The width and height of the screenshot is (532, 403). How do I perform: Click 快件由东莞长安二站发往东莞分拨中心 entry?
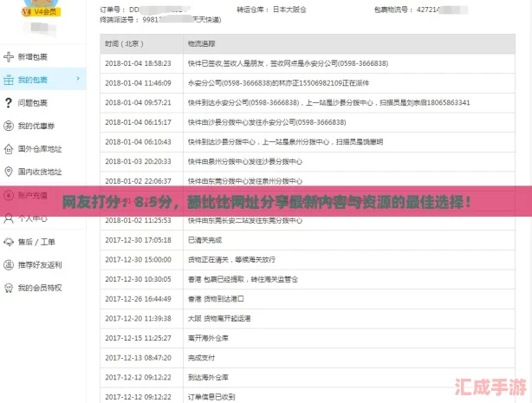[x=245, y=221]
